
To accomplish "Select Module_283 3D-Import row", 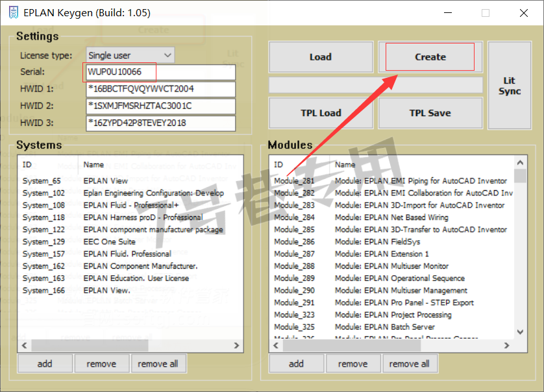I will (x=391, y=205).
